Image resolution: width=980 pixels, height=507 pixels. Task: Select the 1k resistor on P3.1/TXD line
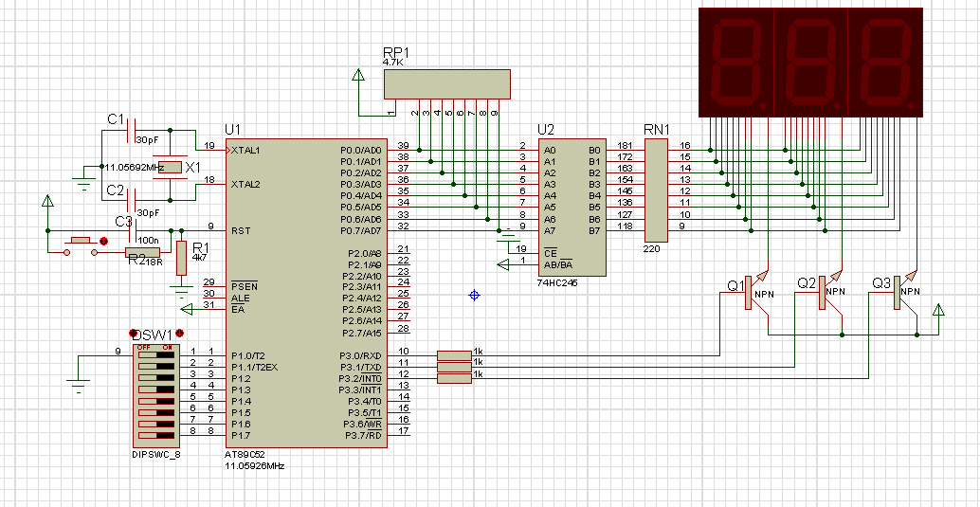pos(454,367)
